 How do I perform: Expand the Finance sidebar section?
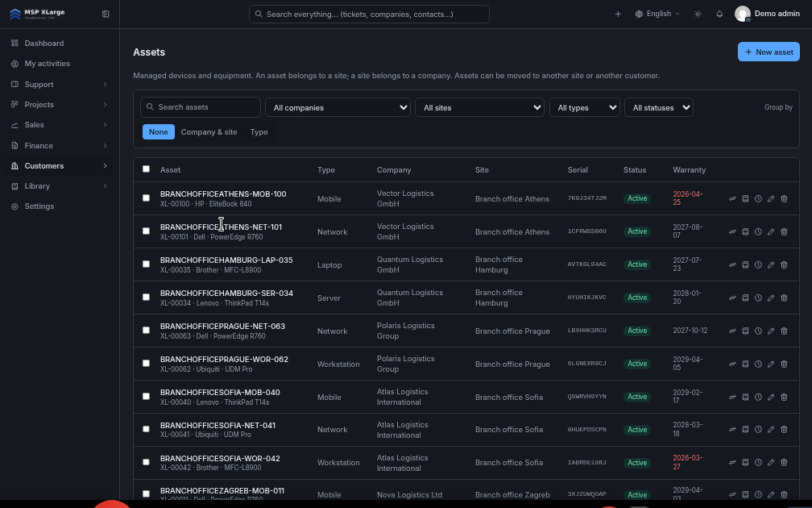[60, 146]
